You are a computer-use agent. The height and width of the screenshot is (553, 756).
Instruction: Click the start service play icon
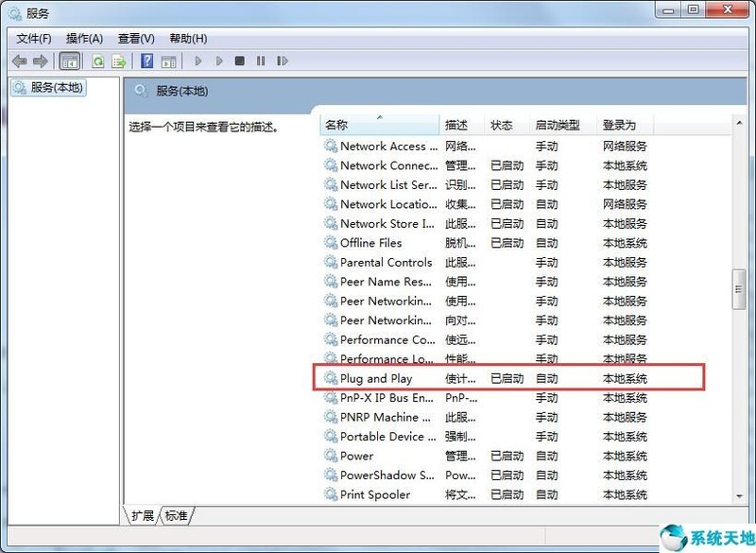click(x=198, y=60)
